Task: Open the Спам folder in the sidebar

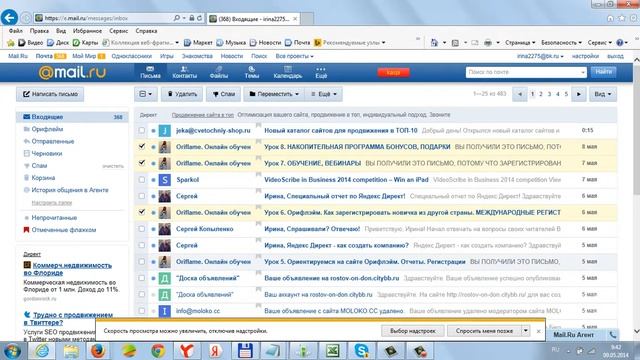Action: [39, 166]
